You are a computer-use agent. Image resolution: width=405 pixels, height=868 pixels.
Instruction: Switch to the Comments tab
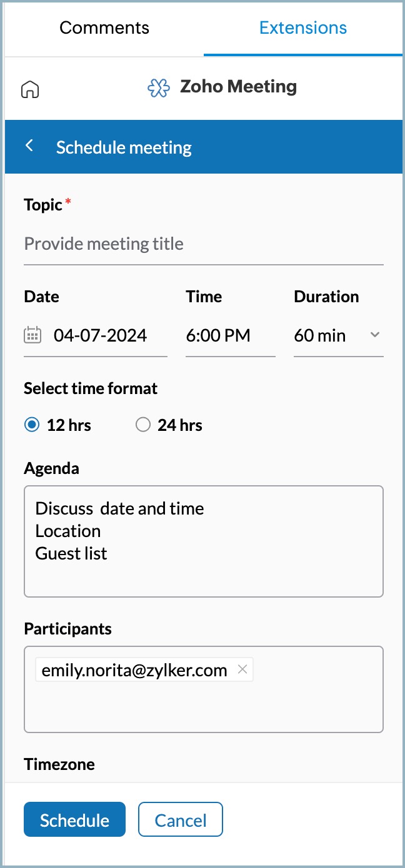coord(104,28)
